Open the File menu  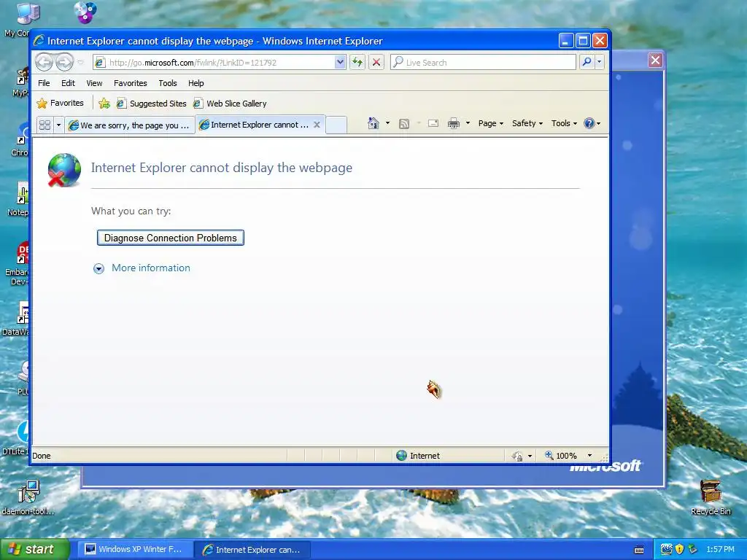click(44, 83)
